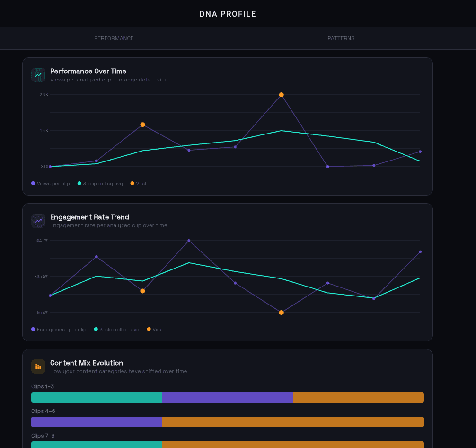Switch to the PERFORMANCE tab
The width and height of the screenshot is (476, 448).
(x=114, y=38)
